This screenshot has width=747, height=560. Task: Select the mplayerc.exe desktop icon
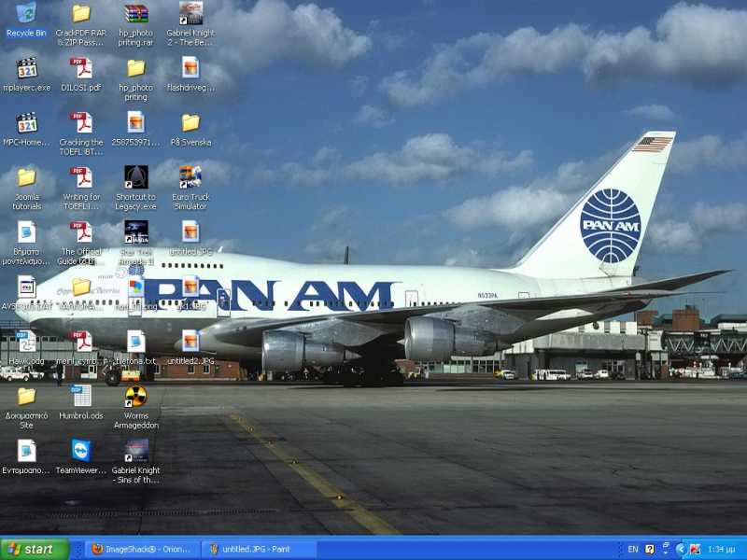pyautogui.click(x=26, y=68)
